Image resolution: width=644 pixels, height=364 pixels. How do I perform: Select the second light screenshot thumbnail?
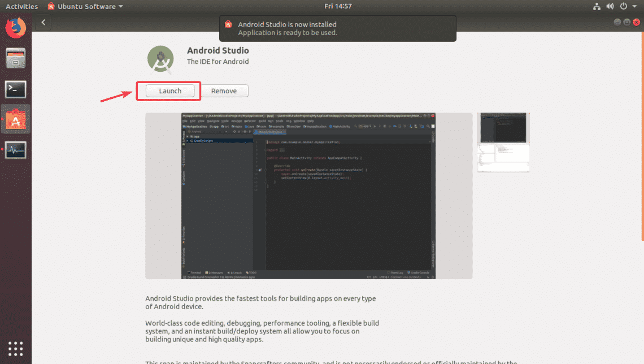pyautogui.click(x=503, y=158)
